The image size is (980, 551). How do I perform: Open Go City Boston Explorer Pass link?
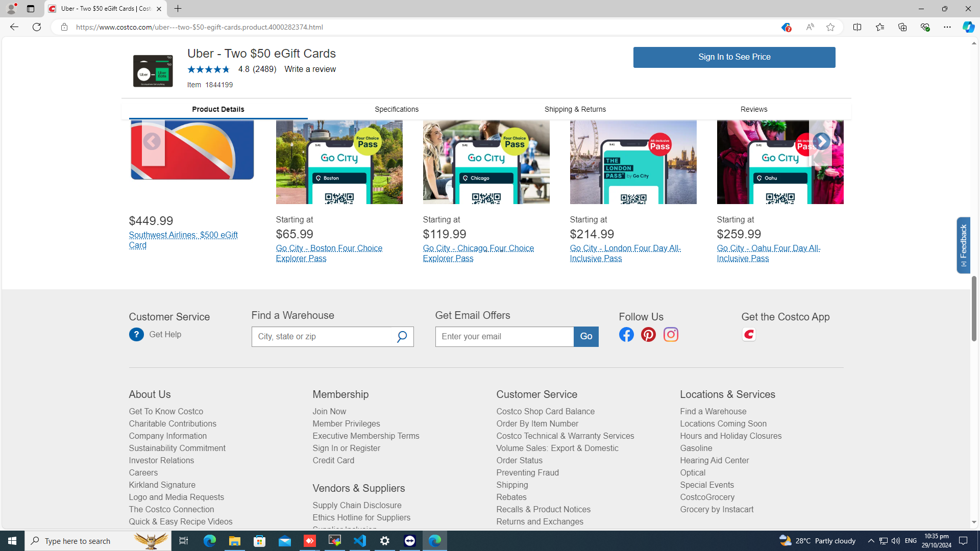pyautogui.click(x=329, y=254)
